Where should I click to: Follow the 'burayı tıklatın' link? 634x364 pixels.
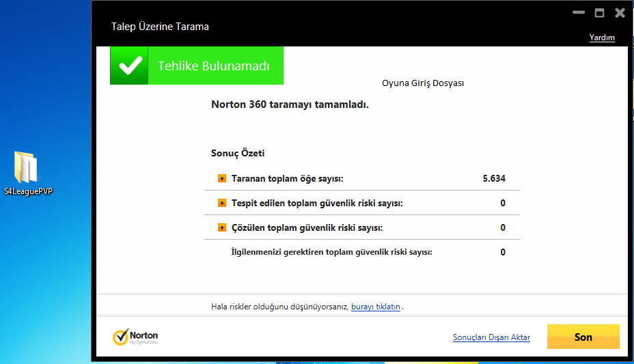click(376, 307)
